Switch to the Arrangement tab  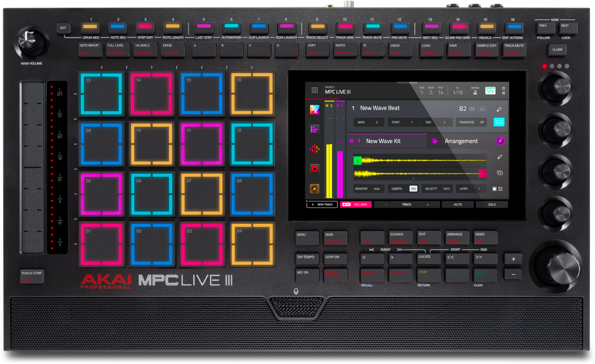point(460,141)
